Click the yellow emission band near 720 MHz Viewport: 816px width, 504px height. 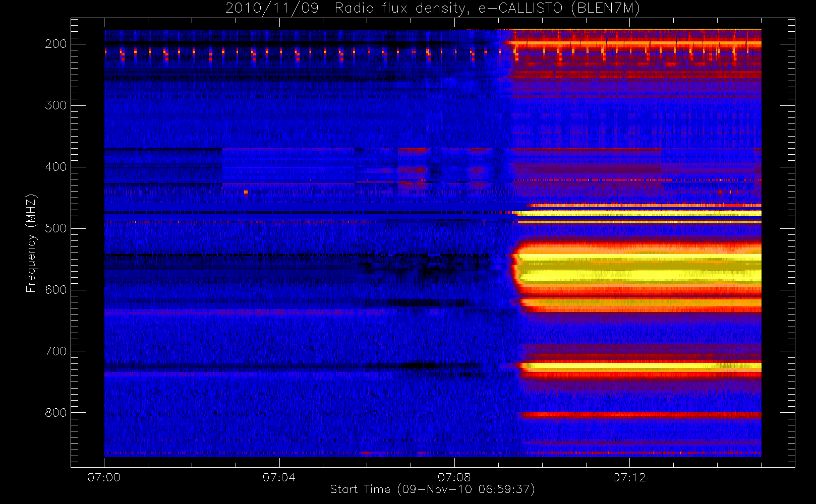tap(640, 367)
